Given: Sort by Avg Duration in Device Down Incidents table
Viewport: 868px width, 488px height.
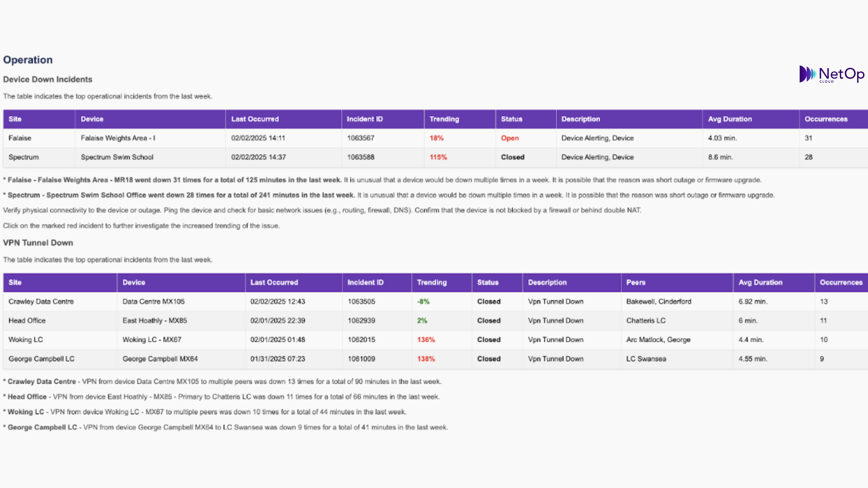Looking at the screenshot, I should [x=730, y=119].
